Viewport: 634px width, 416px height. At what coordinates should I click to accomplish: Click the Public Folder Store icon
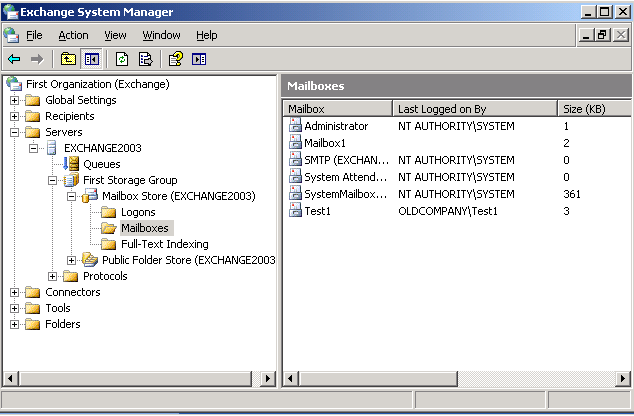[90, 260]
